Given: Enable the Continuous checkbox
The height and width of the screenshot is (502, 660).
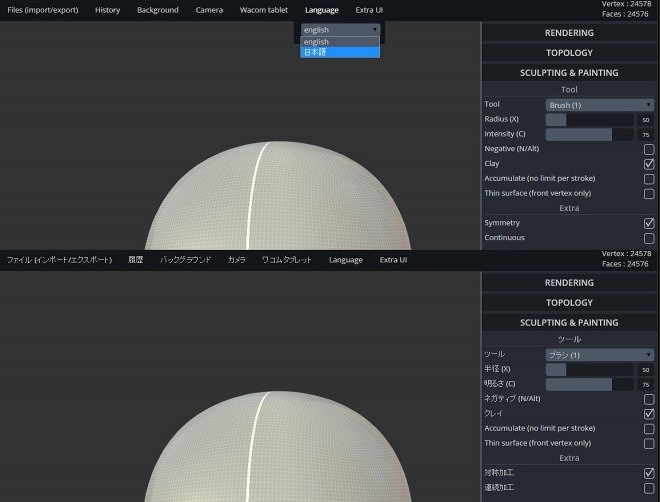Looking at the screenshot, I should click(x=649, y=238).
